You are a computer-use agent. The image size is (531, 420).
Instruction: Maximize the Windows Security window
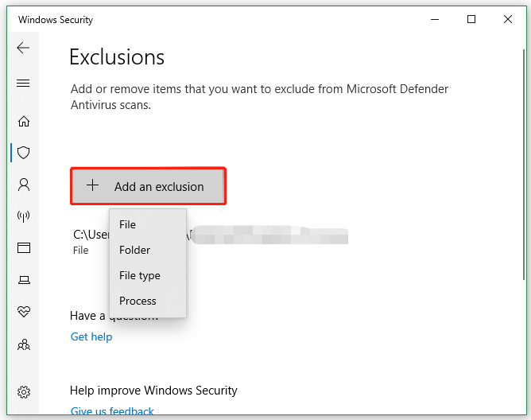click(x=471, y=19)
